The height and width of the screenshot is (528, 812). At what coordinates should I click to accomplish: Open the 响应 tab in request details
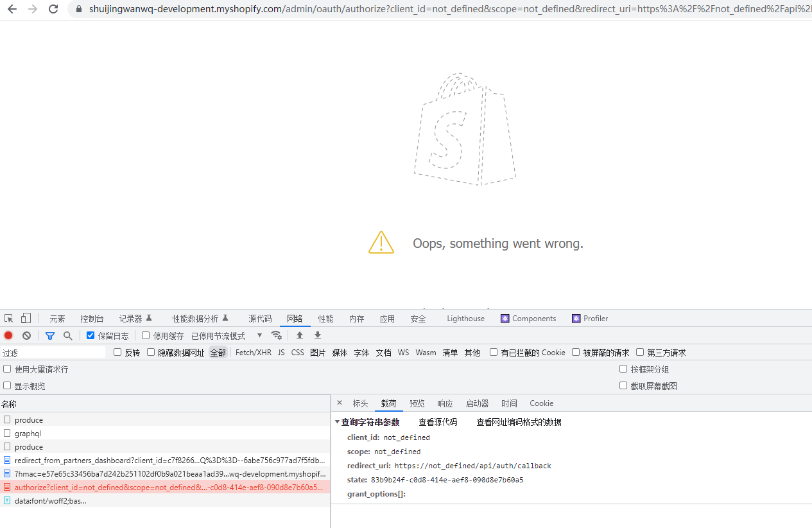pos(445,403)
